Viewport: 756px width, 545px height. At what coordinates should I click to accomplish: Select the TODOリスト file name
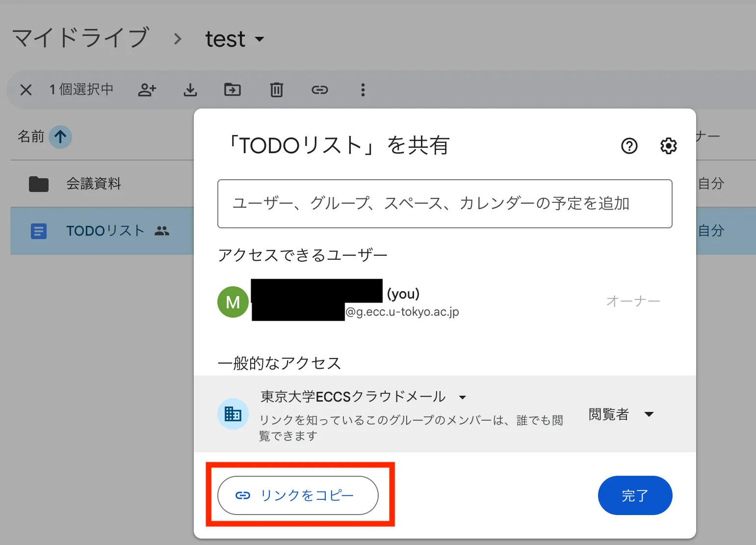click(105, 231)
